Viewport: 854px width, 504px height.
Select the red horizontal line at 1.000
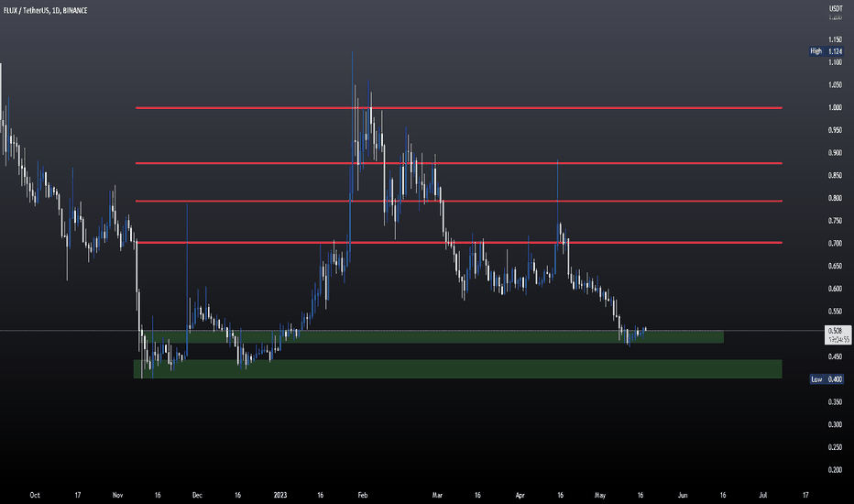(x=458, y=108)
